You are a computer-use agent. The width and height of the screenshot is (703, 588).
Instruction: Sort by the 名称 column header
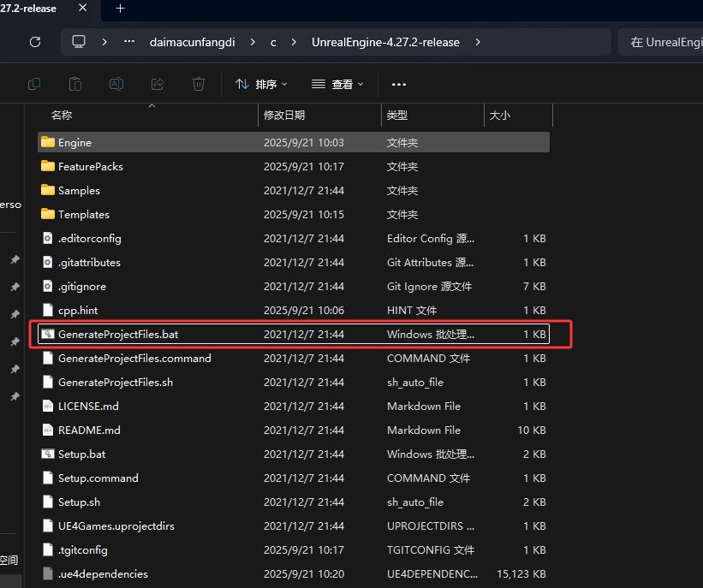(62, 116)
